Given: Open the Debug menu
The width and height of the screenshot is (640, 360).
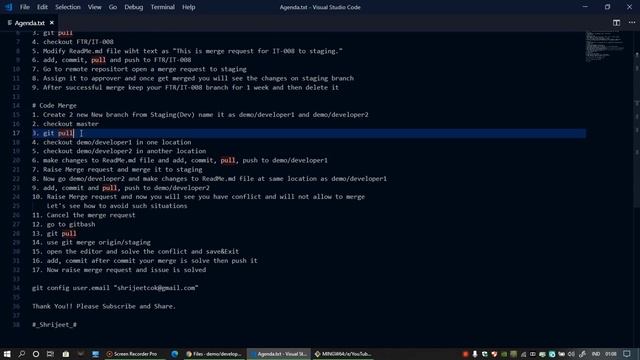Looking at the screenshot, I should click(x=133, y=7).
